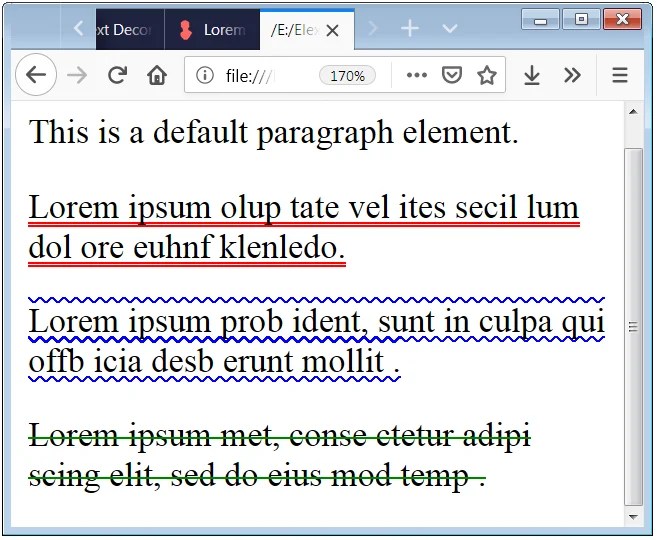Reset the 170% zoom level badge

tap(347, 76)
